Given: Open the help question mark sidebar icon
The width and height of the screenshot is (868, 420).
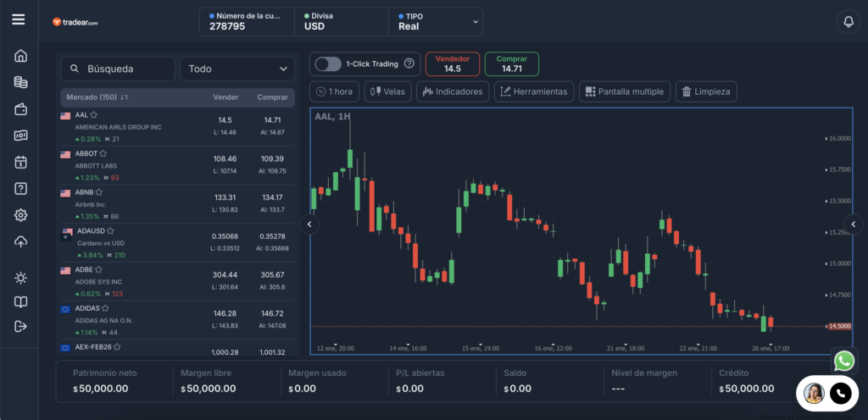Looking at the screenshot, I should coord(20,189).
